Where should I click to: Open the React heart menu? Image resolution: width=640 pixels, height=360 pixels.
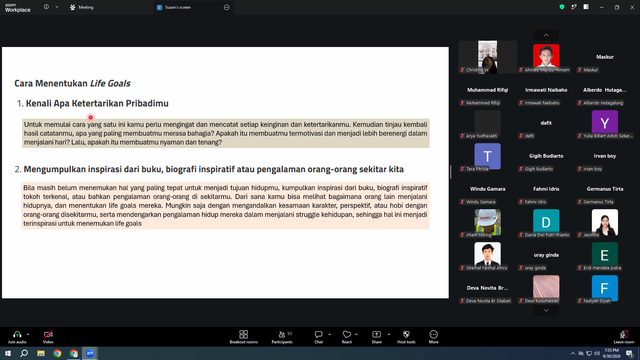[347, 337]
